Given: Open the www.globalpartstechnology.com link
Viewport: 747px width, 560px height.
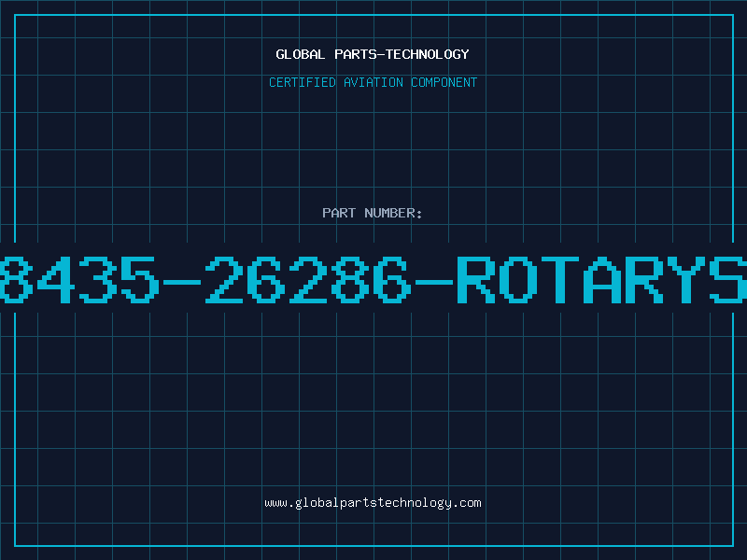Looking at the screenshot, I should [373, 503].
